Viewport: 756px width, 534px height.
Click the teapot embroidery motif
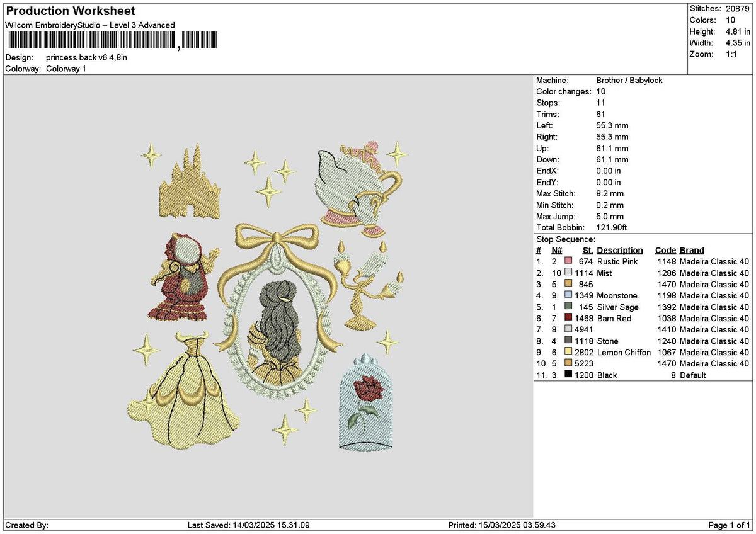tap(359, 190)
